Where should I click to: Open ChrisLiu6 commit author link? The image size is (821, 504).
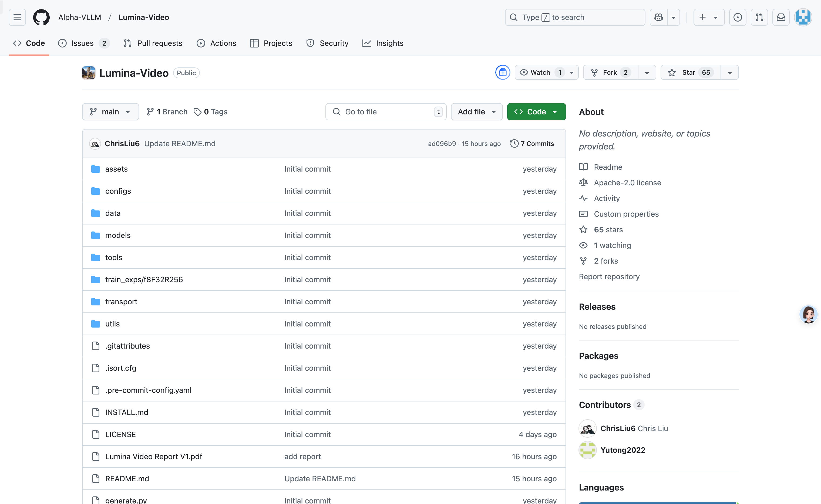coord(122,144)
